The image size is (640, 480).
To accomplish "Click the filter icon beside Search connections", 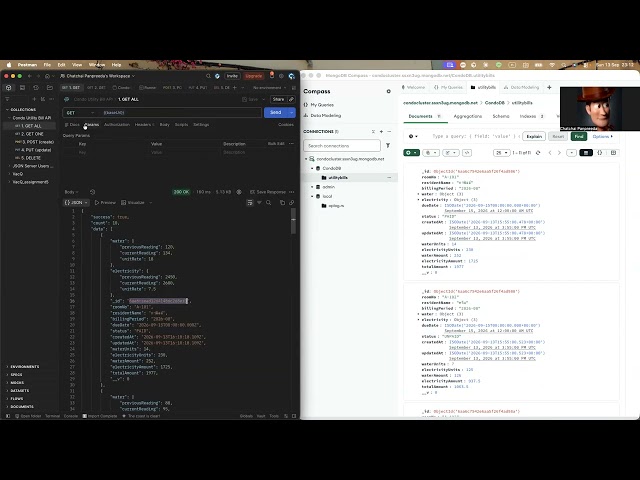I will pyautogui.click(x=388, y=146).
